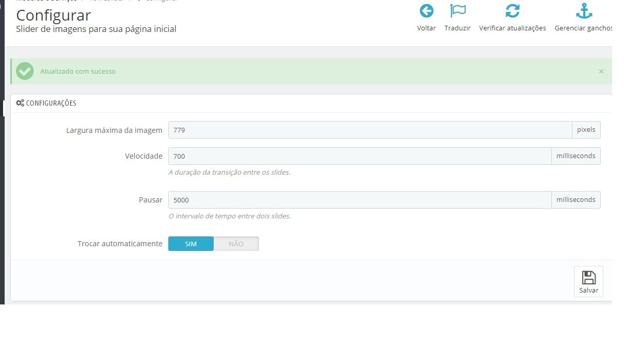Click 'A duração da transição entre os slides' hint
This screenshot has width=644, height=340.
pyautogui.click(x=230, y=173)
